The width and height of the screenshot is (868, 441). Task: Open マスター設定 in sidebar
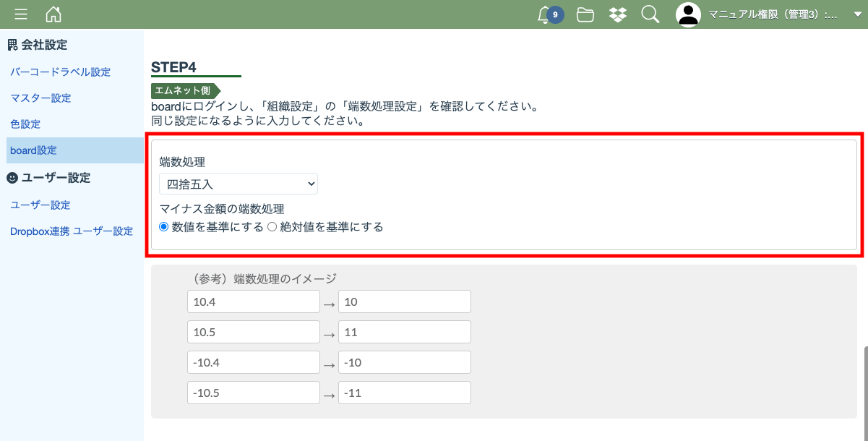tap(40, 98)
